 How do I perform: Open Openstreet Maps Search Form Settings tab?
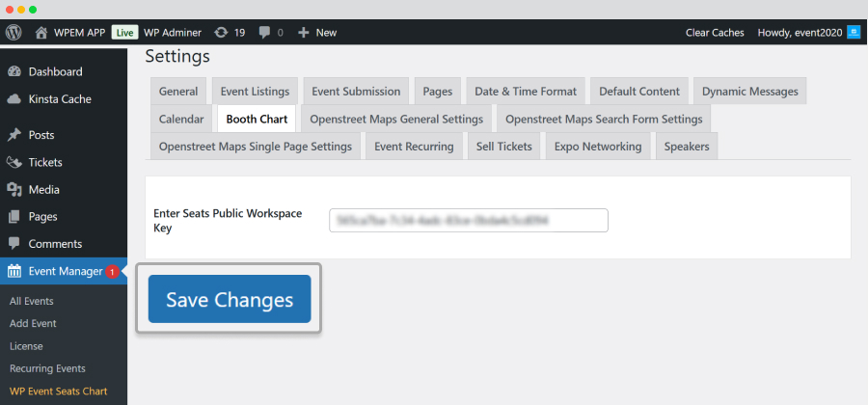coord(604,119)
